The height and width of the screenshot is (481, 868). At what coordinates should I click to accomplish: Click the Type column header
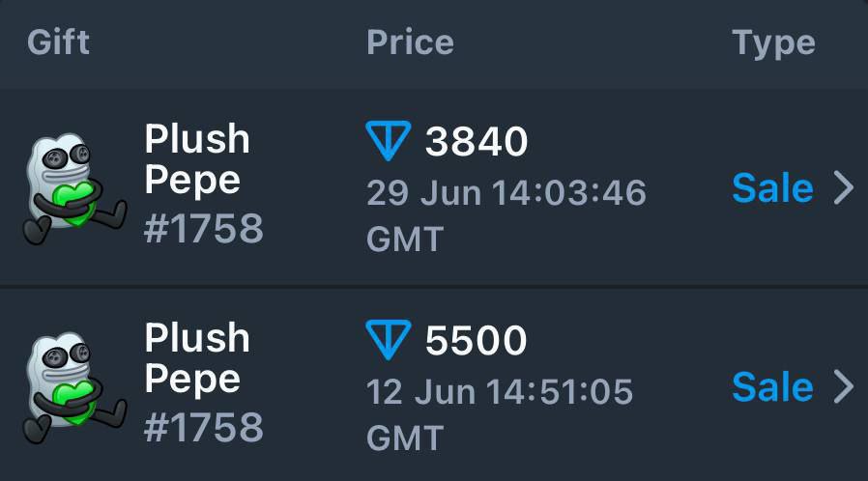[774, 44]
